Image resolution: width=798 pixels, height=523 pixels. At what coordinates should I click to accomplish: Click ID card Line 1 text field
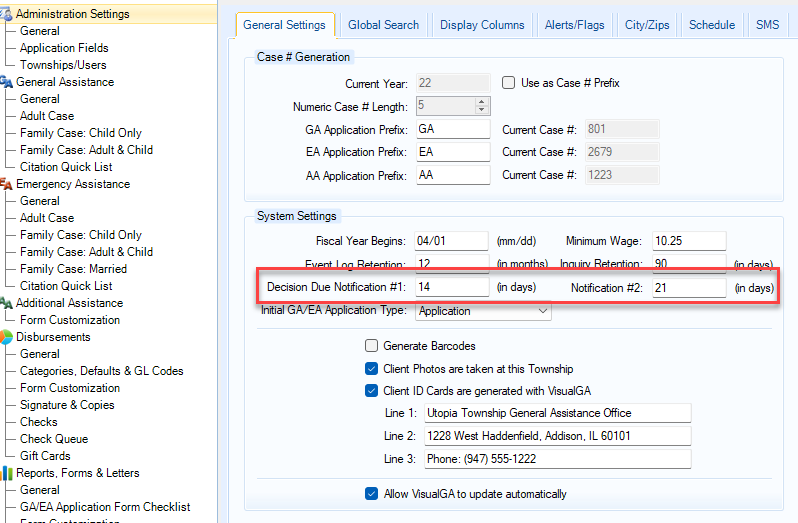[x=558, y=413]
